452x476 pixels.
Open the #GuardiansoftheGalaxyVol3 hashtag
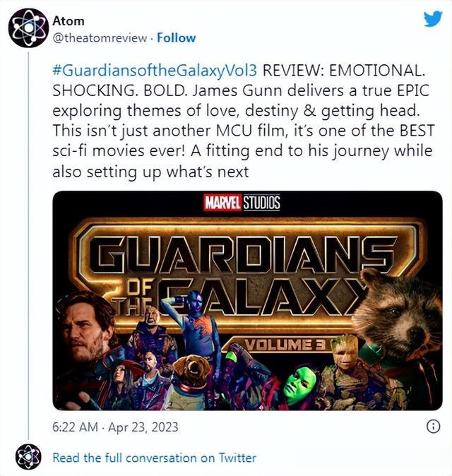[155, 71]
